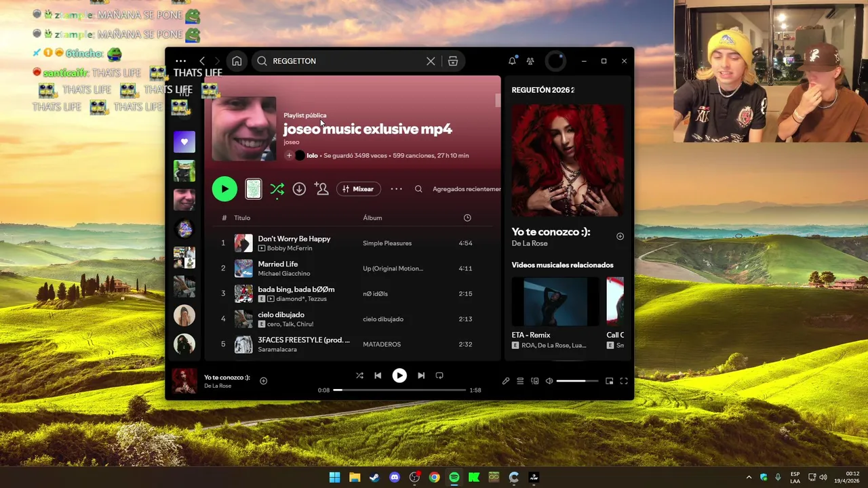Open the play queue icon
The width and height of the screenshot is (868, 488).
tap(520, 381)
